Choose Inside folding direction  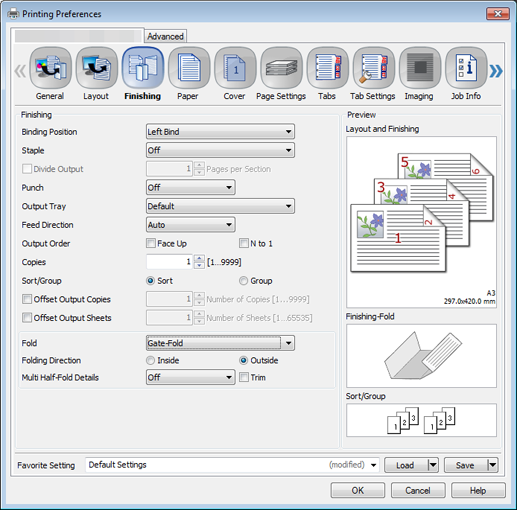[150, 360]
